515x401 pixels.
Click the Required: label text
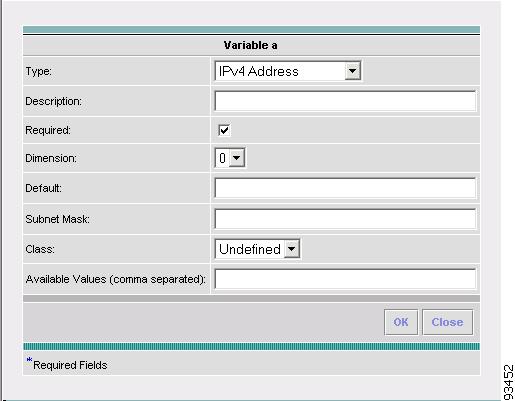coord(48,130)
